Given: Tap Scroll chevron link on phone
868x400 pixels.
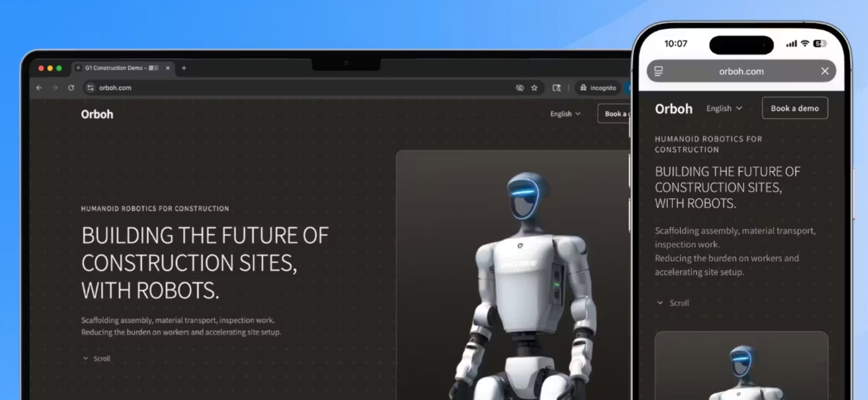Looking at the screenshot, I should pyautogui.click(x=673, y=303).
